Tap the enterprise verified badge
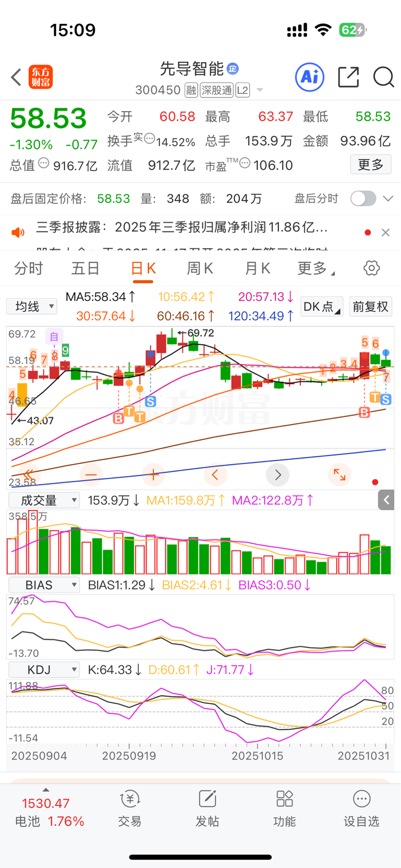This screenshot has width=401, height=868. point(233,68)
